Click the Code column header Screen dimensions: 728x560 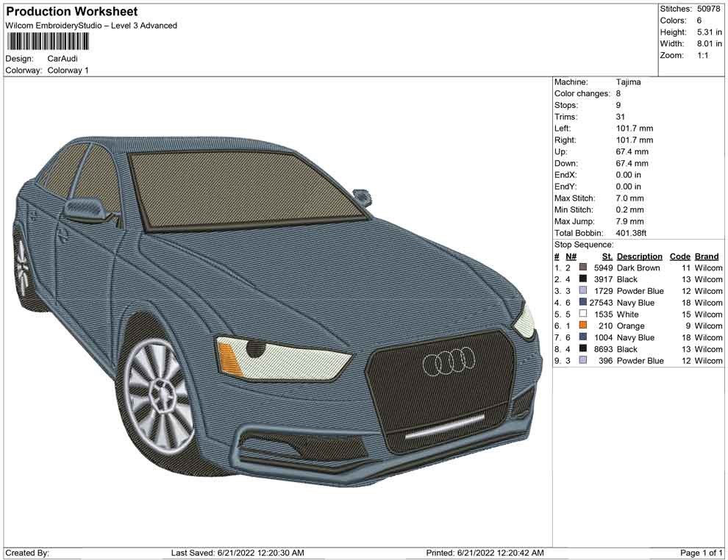coord(679,256)
